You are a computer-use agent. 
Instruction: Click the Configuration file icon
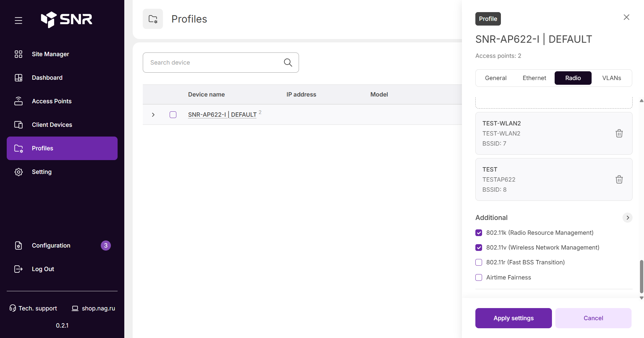click(x=18, y=246)
